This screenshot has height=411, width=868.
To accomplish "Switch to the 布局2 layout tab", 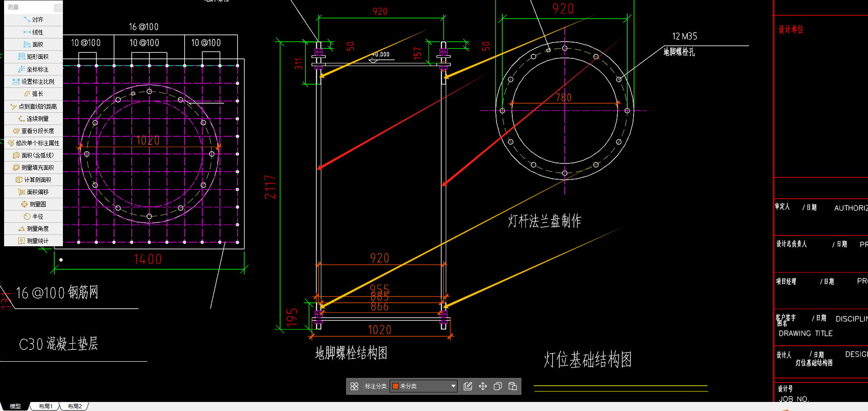I will click(75, 406).
